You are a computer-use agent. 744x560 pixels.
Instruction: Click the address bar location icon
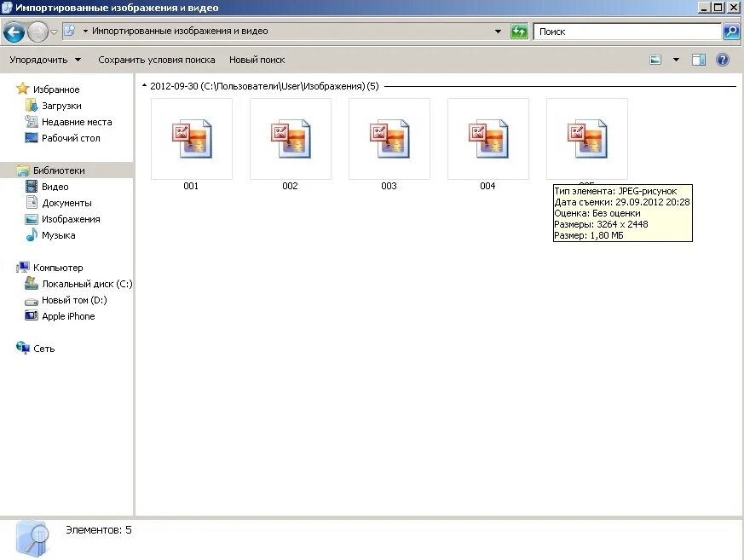[69, 31]
